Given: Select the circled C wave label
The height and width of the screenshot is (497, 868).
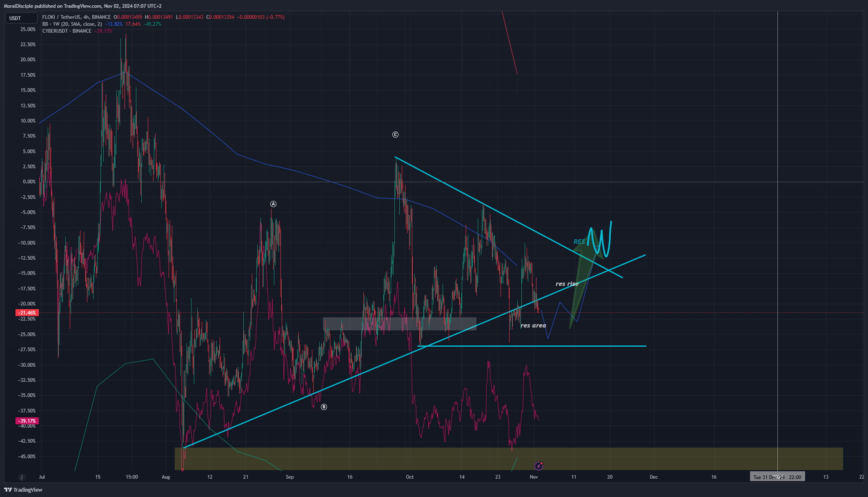Looking at the screenshot, I should (395, 134).
